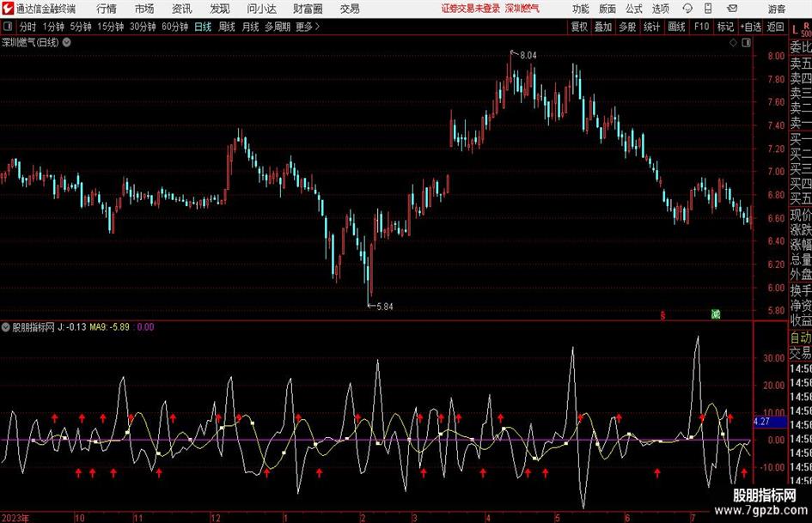The width and height of the screenshot is (812, 523).
Task: Open the 发现 menu
Action: click(220, 9)
